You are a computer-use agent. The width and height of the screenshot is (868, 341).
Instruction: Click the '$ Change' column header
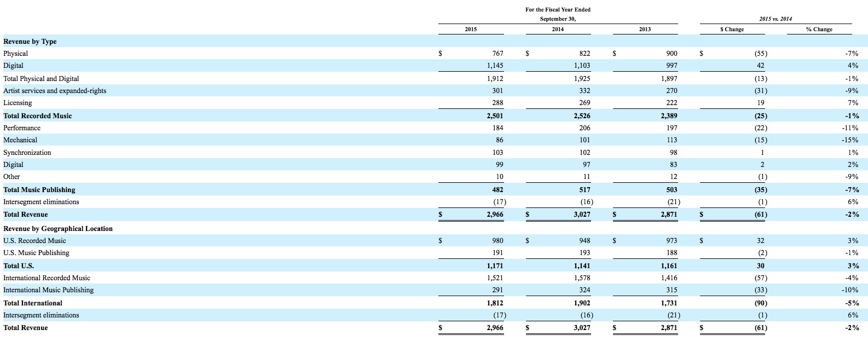pos(732,30)
